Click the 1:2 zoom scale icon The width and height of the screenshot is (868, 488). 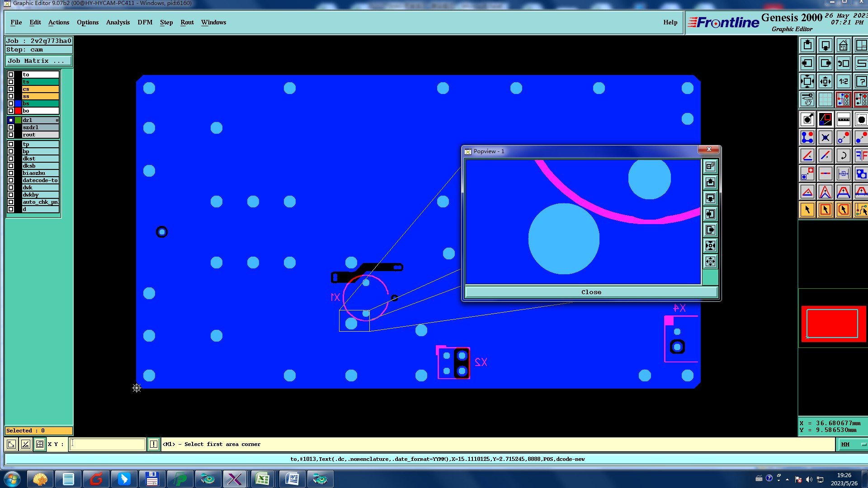[x=843, y=82]
